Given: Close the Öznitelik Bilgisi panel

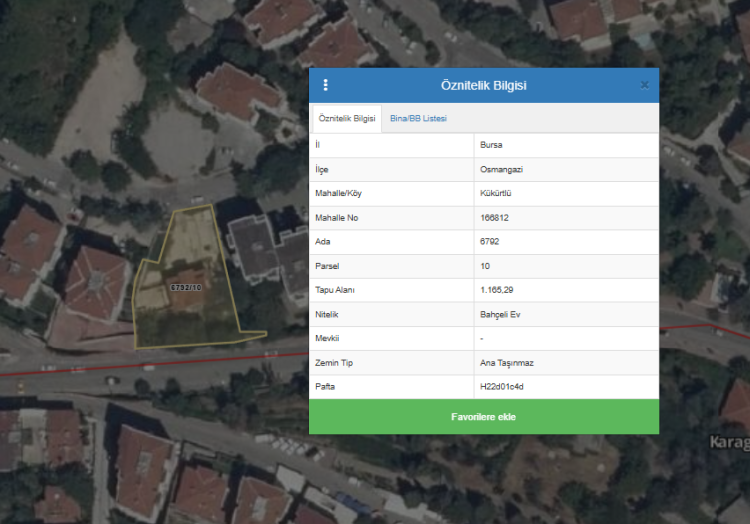Looking at the screenshot, I should point(644,85).
